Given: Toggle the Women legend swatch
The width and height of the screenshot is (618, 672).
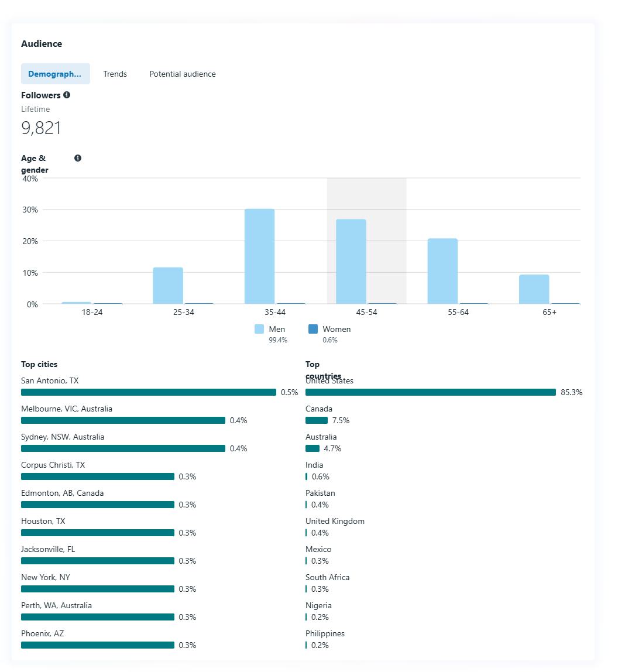Looking at the screenshot, I should [x=313, y=330].
